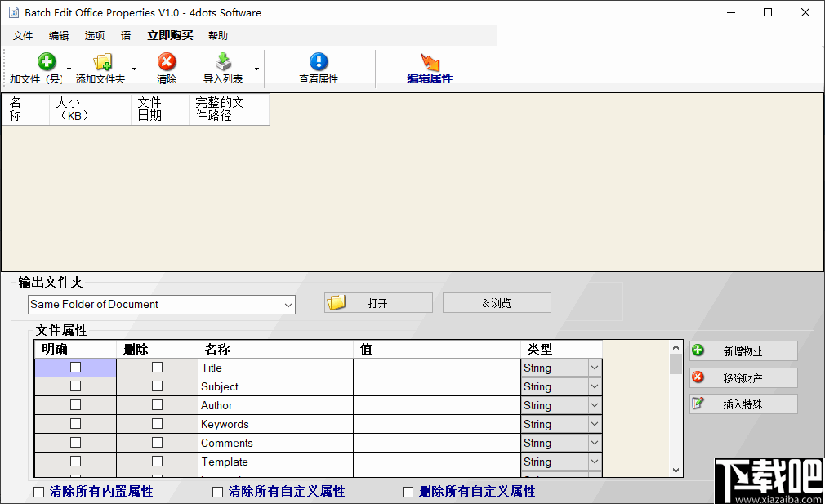Open the 文件 menu
This screenshot has height=504, width=825.
point(22,35)
